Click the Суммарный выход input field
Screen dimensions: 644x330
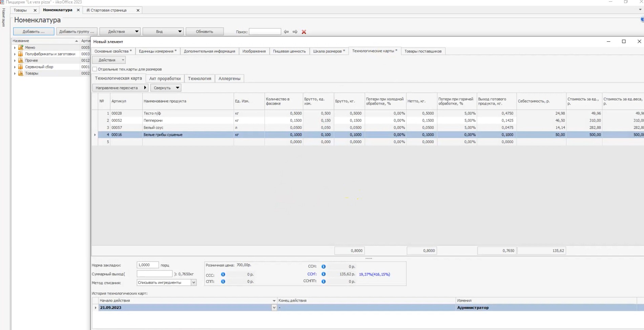tap(154, 274)
